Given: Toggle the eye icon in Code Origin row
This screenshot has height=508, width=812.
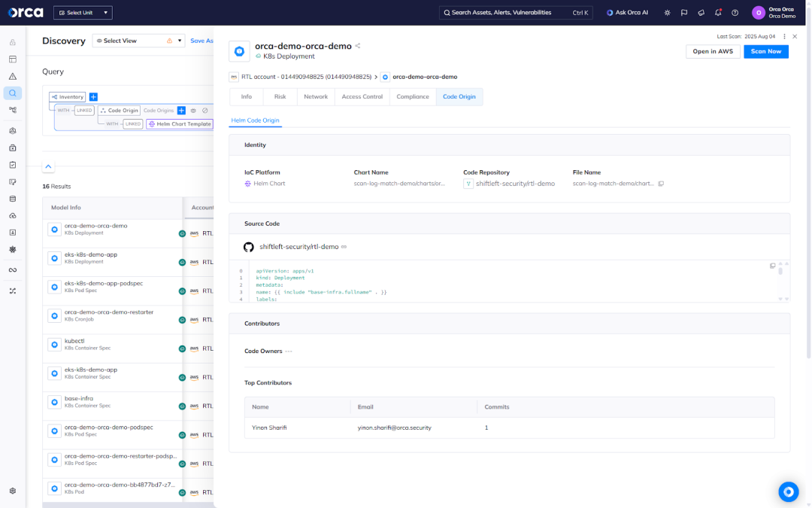Looking at the screenshot, I should (193, 111).
